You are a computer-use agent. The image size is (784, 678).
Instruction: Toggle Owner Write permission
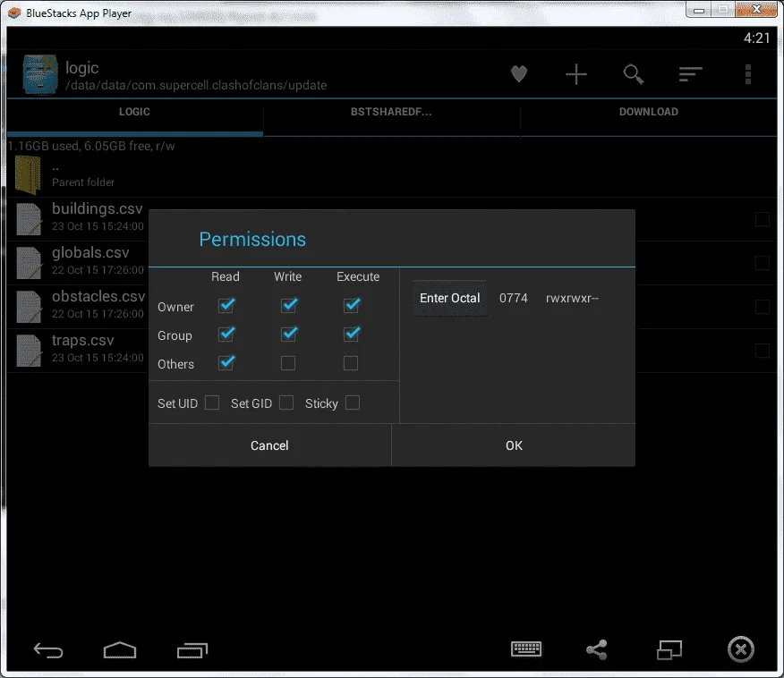(x=289, y=305)
